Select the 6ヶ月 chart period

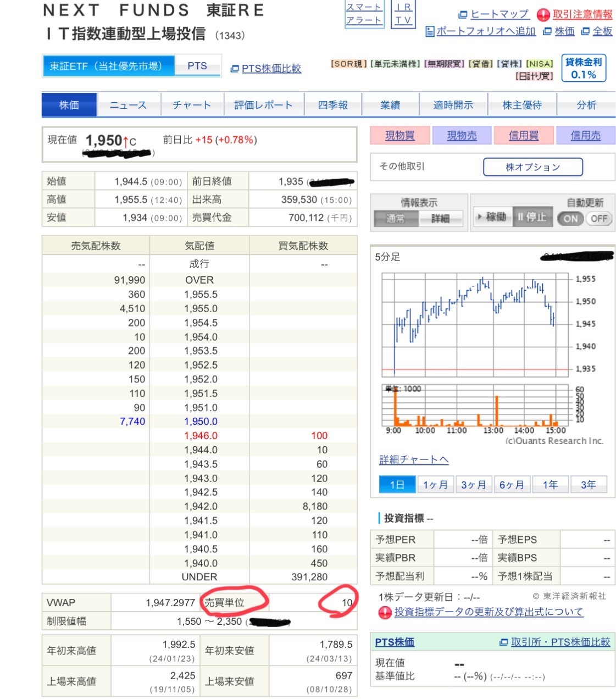coord(512,485)
